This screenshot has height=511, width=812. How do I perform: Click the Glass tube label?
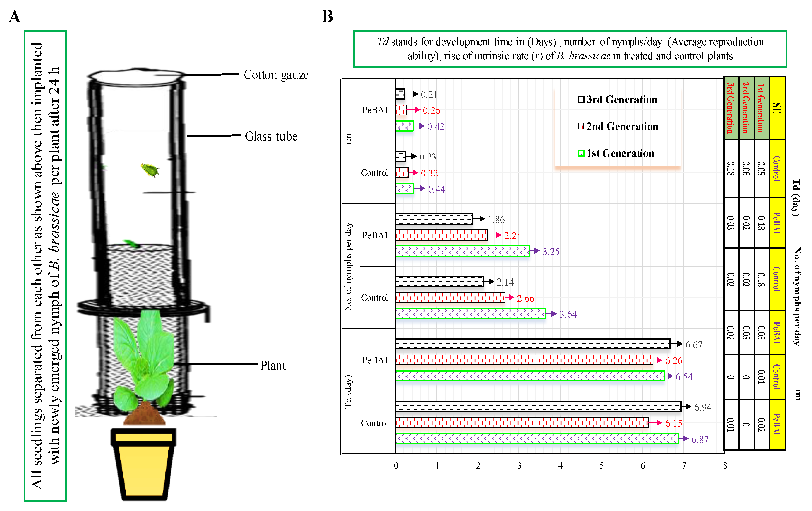click(271, 136)
